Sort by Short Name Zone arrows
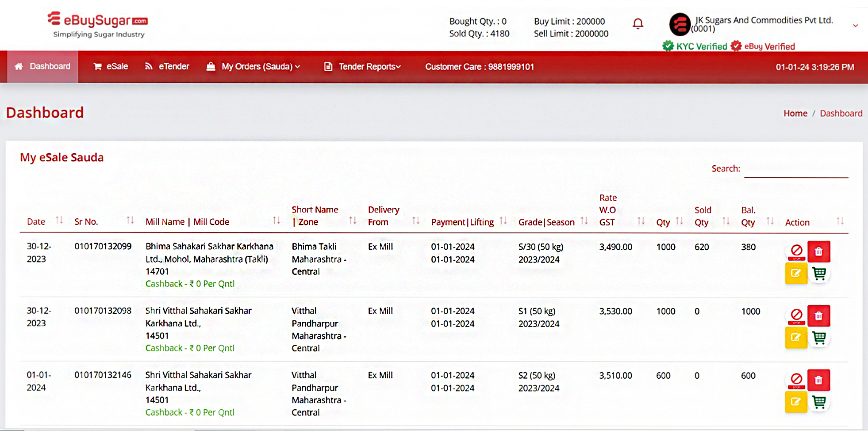This screenshot has width=868, height=434. [x=353, y=220]
